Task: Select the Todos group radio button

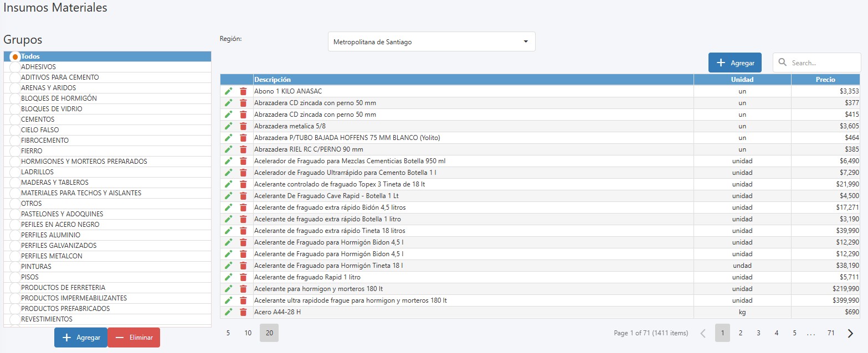Action: 15,56
